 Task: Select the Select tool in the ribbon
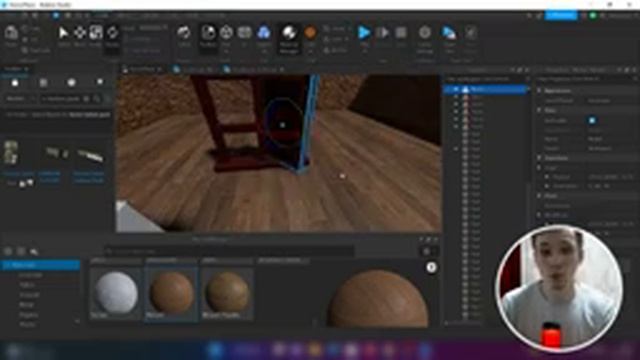click(x=64, y=36)
